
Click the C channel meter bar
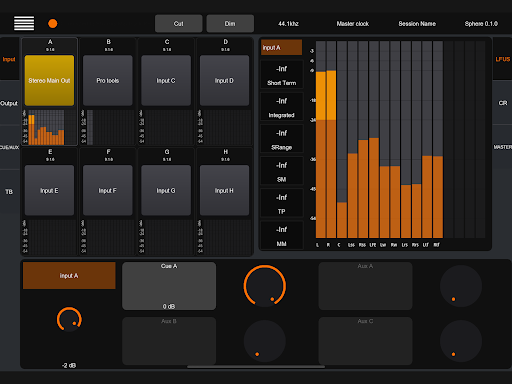[342, 140]
